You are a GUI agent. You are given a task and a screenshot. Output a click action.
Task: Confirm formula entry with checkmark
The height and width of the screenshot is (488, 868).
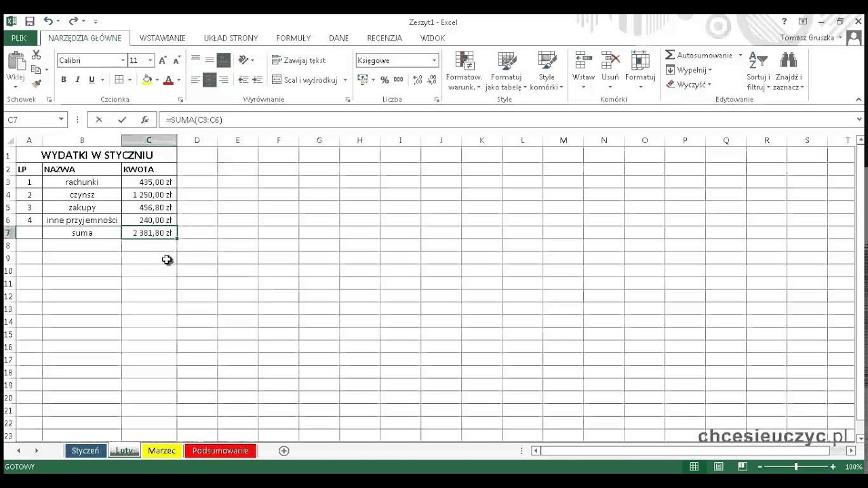122,119
